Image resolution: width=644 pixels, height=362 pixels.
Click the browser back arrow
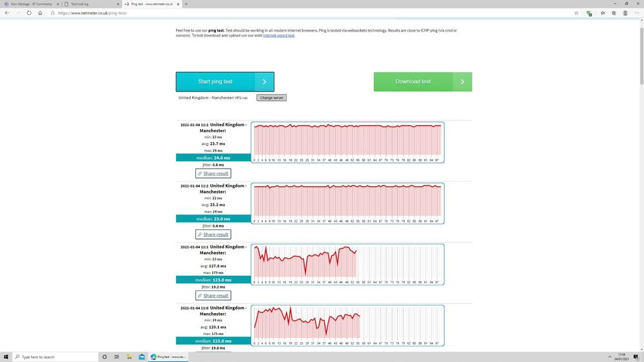pyautogui.click(x=7, y=13)
